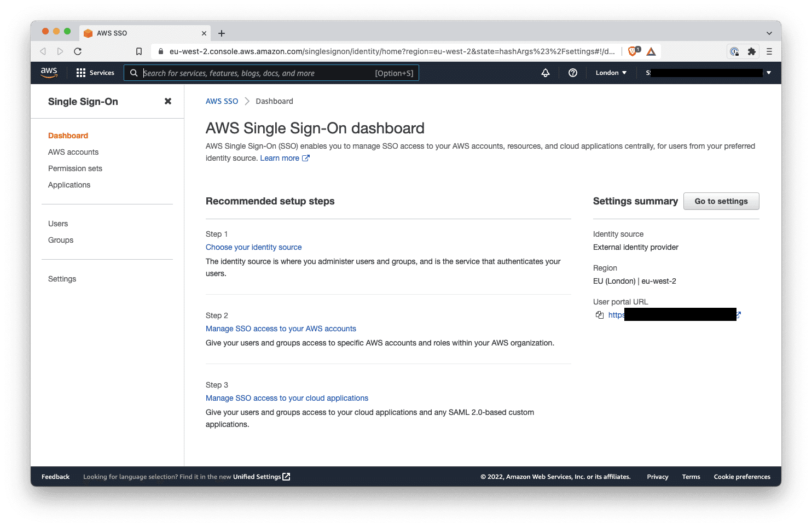Open the Unified Settings link
Viewport: 812px width, 527px height.
pyautogui.click(x=262, y=477)
